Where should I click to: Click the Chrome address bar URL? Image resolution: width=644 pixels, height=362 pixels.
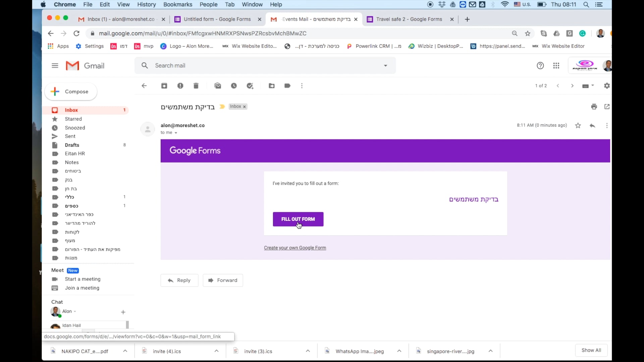tap(203, 34)
